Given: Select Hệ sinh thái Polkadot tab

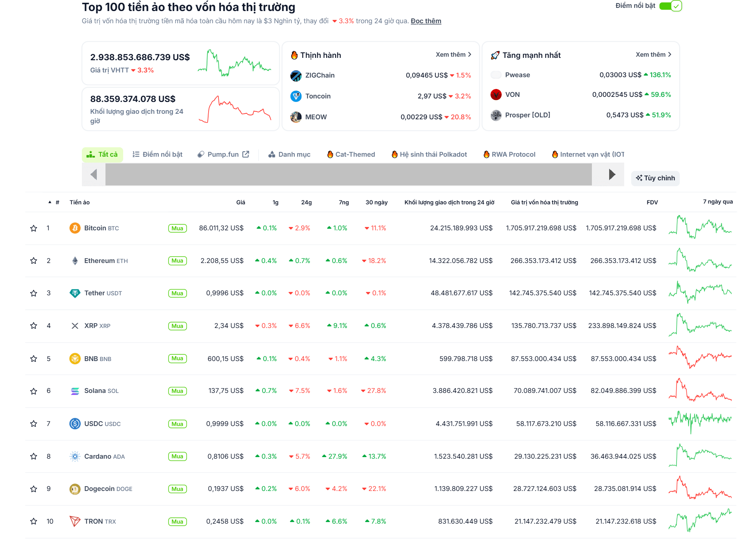Looking at the screenshot, I should tap(429, 154).
